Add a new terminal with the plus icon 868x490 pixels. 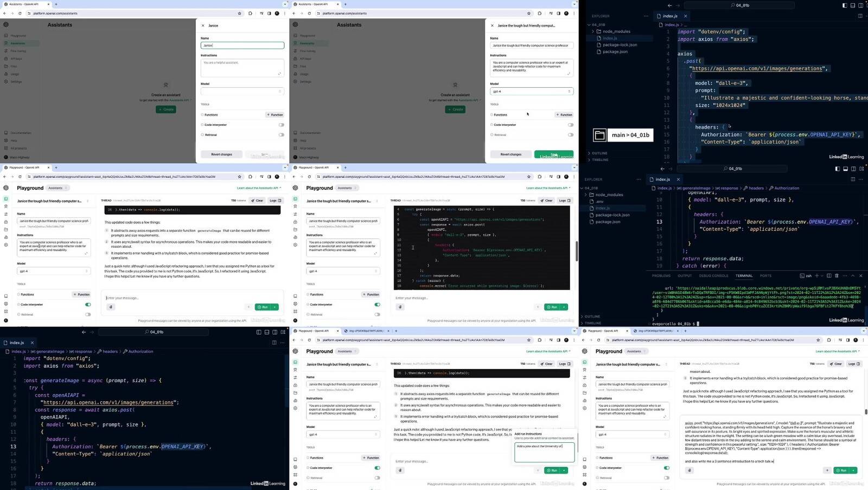(x=817, y=275)
